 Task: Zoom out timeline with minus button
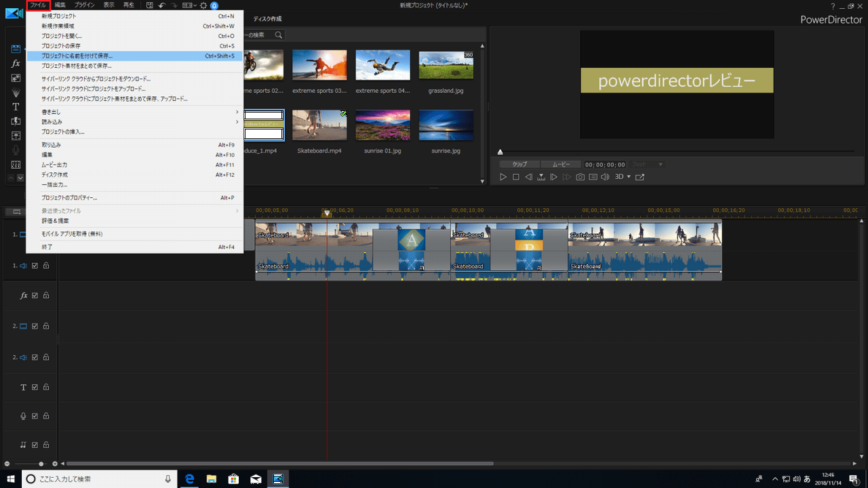7,464
